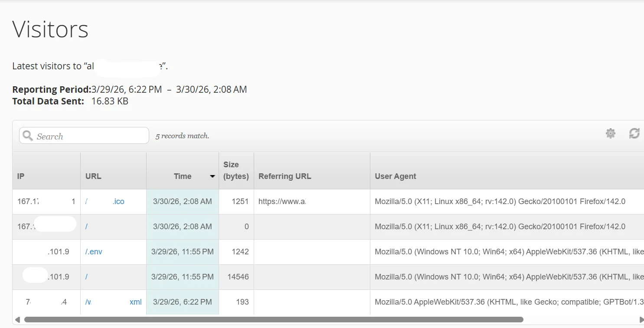Open the table settings gear icon
The height and width of the screenshot is (328, 644).
pos(610,133)
